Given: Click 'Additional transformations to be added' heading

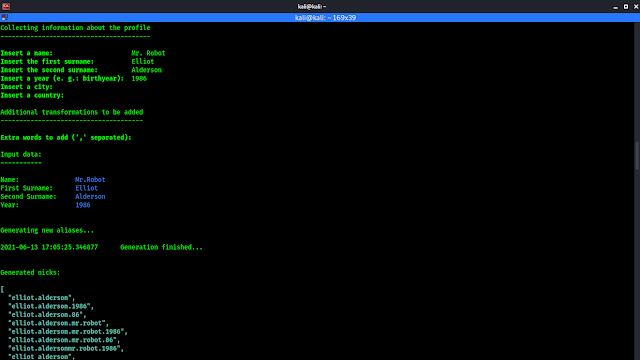Looking at the screenshot, I should click(72, 112).
